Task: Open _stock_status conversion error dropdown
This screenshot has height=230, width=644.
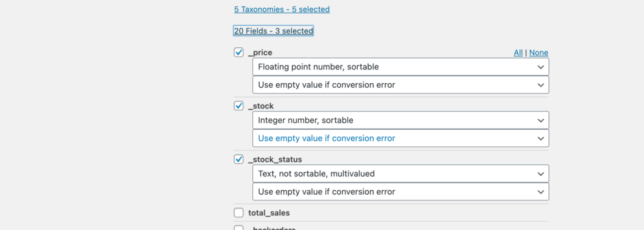Action: point(401,192)
